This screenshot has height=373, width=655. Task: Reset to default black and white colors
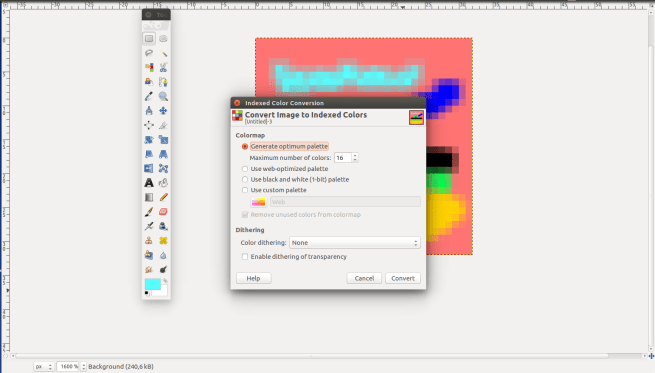(x=147, y=293)
